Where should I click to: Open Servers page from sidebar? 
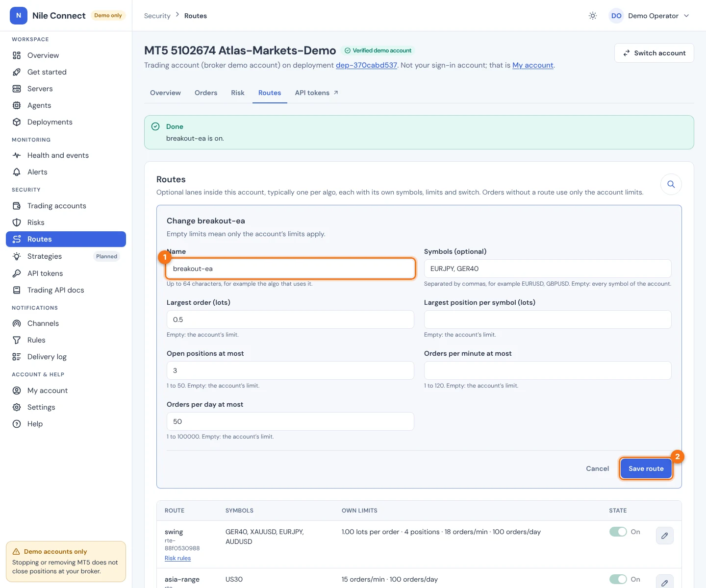66,89
